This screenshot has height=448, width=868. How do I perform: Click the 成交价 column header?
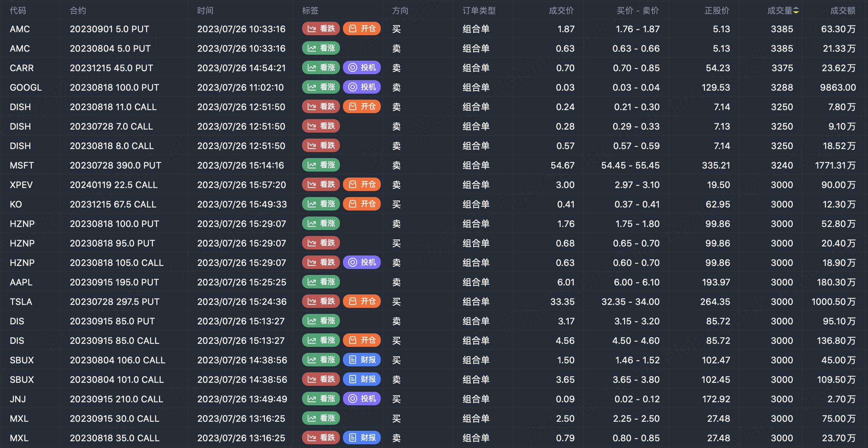pos(561,11)
